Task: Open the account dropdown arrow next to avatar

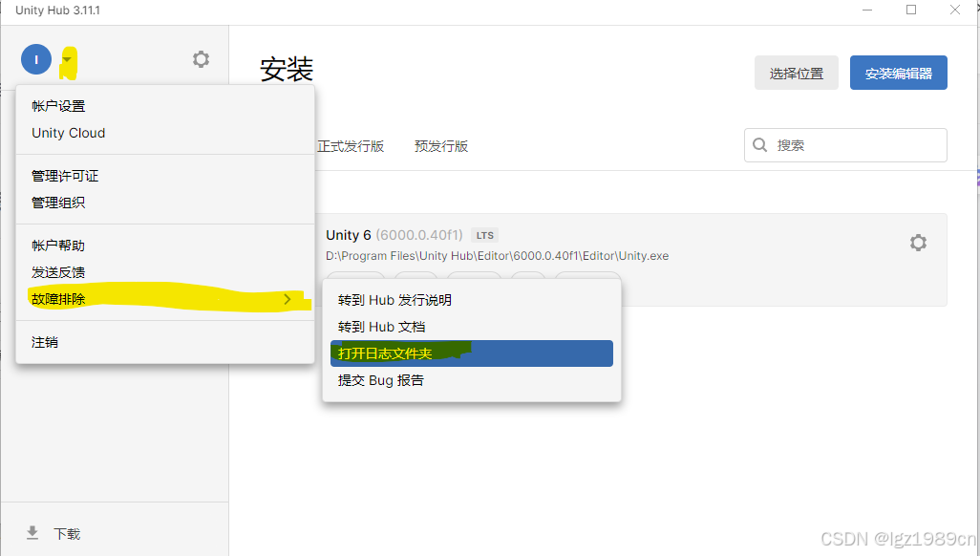Action: [67, 59]
